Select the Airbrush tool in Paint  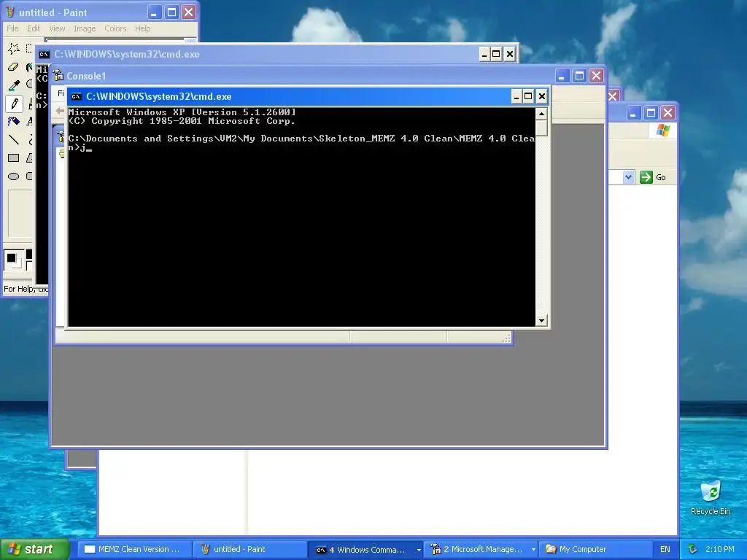click(13, 122)
